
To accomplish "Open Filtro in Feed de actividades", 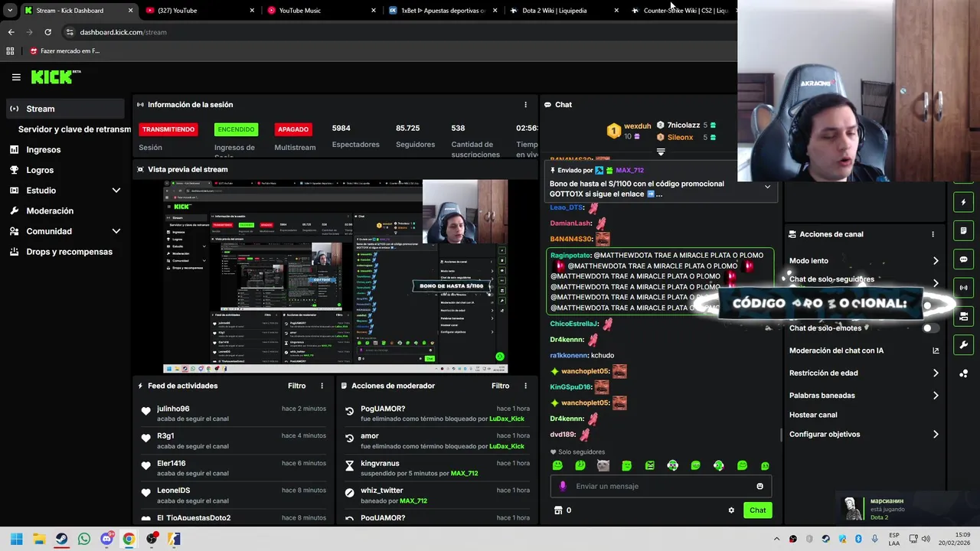I will pos(296,386).
